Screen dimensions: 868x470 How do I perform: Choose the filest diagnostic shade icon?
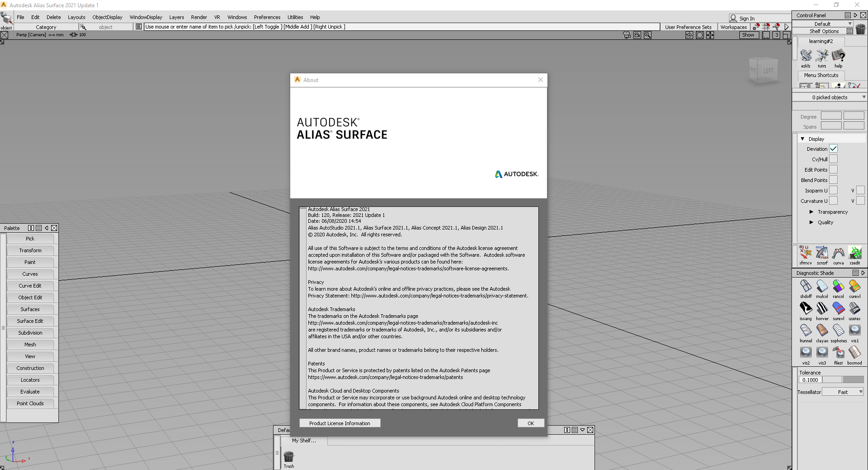[839, 353]
